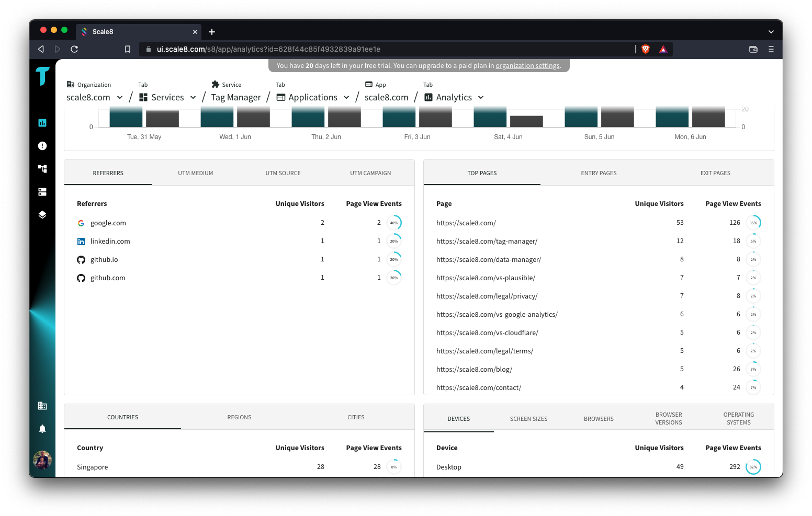Viewport: 812px width, 516px height.
Task: Click the 40% progress ring for google.com
Action: 394,223
